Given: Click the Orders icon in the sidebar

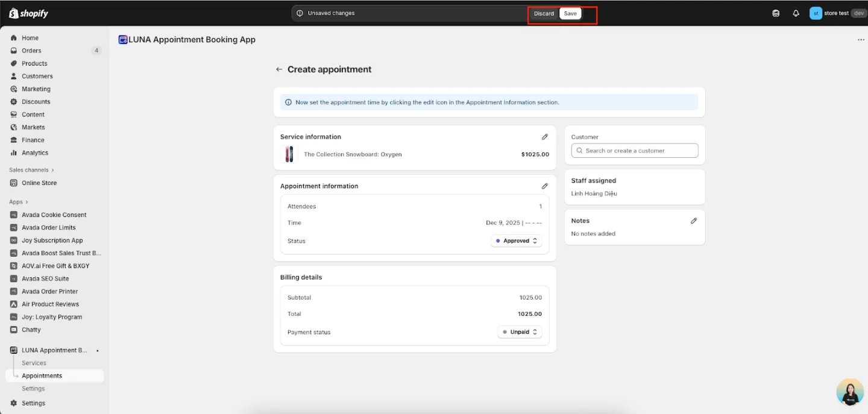Looking at the screenshot, I should pyautogui.click(x=14, y=51).
